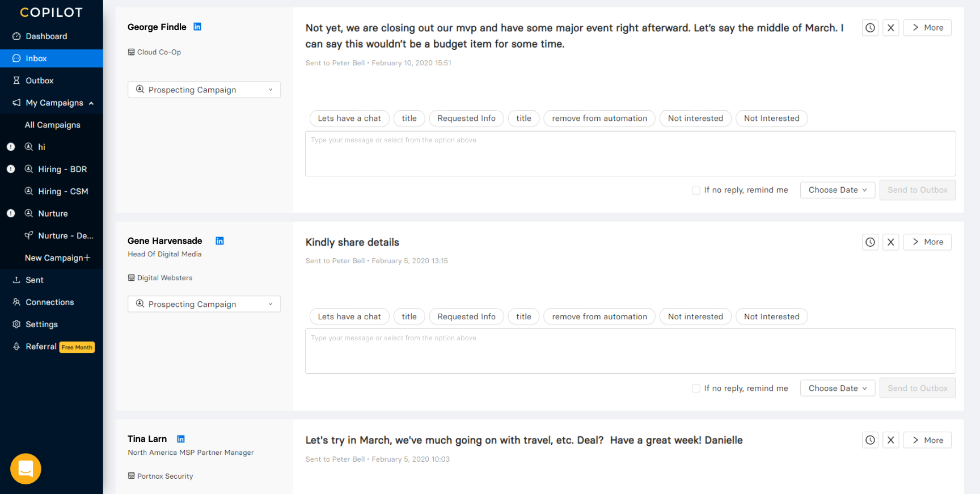The width and height of the screenshot is (980, 494).
Task: Click the alert icon beside Hiring - BDR
Action: pyautogui.click(x=11, y=169)
